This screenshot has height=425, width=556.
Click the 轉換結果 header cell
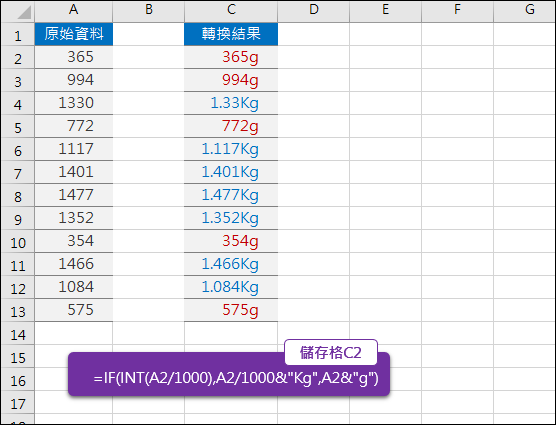click(x=231, y=34)
